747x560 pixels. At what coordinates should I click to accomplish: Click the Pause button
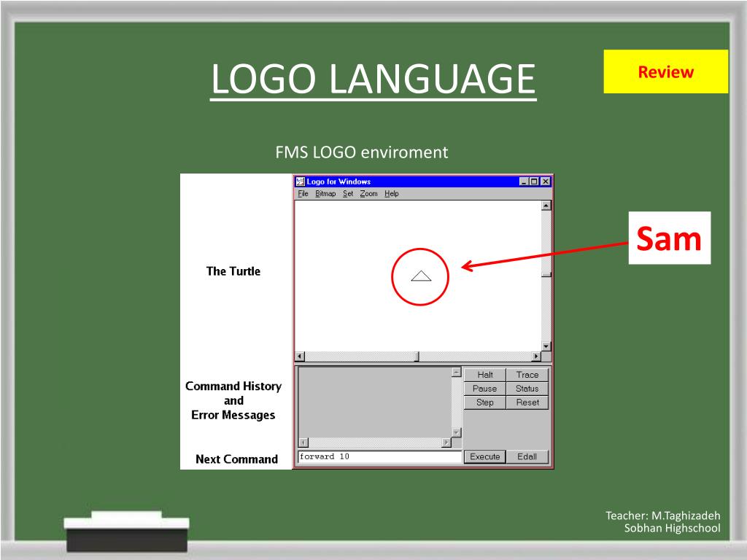[x=485, y=389]
